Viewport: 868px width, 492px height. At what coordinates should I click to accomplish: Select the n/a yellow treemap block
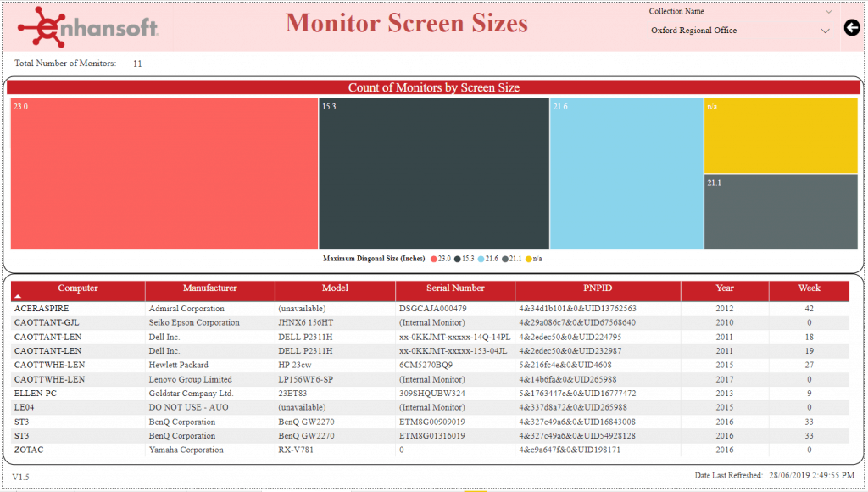pyautogui.click(x=781, y=136)
